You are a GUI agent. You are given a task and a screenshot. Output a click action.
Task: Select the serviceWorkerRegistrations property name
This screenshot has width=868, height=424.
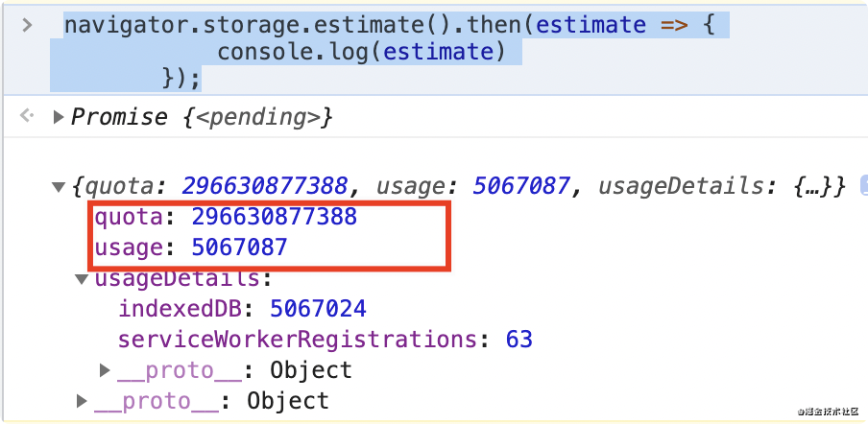[297, 340]
